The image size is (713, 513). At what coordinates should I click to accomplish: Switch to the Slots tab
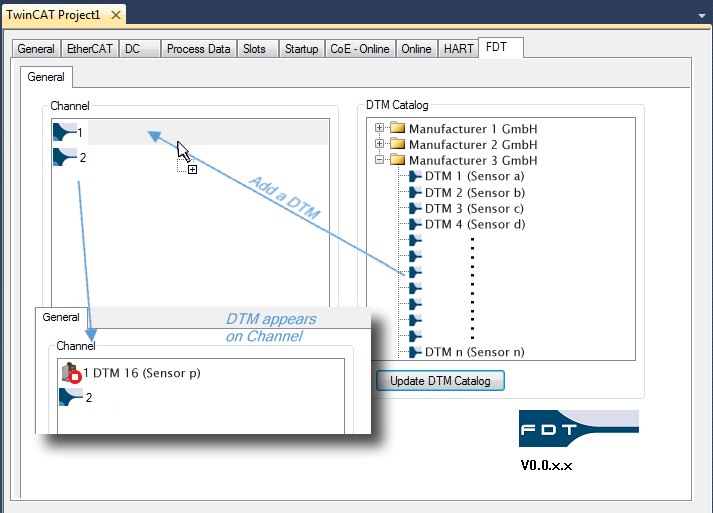pos(257,49)
